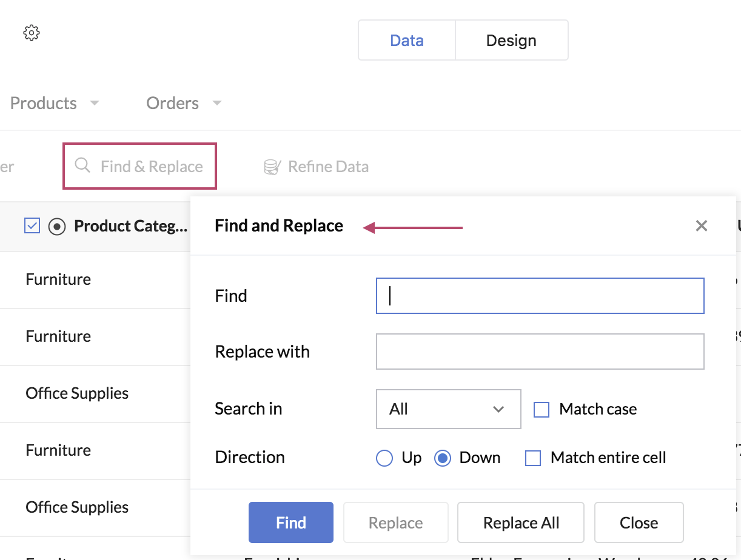This screenshot has height=560, width=741.
Task: Select the Down direction radio button
Action: click(x=443, y=458)
